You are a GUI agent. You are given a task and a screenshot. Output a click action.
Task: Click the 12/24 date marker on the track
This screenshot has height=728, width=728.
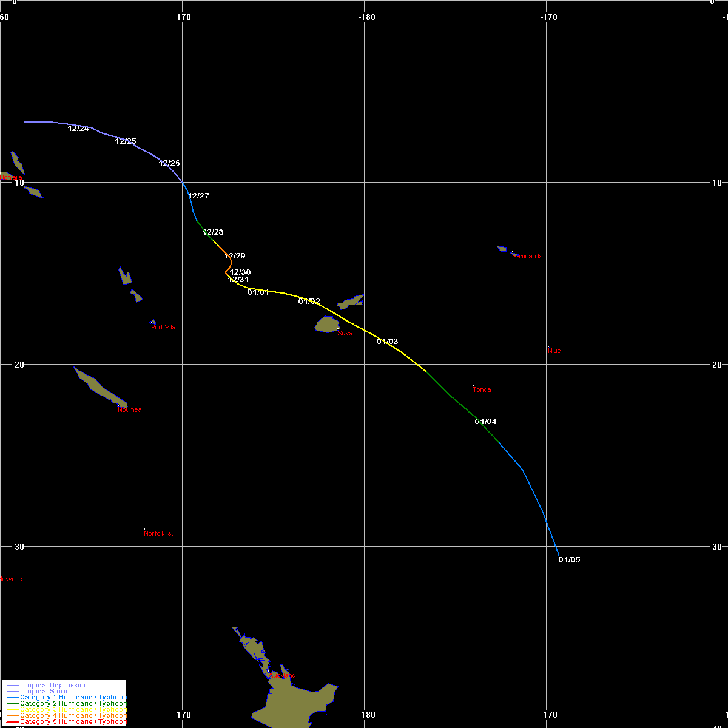[x=78, y=129]
